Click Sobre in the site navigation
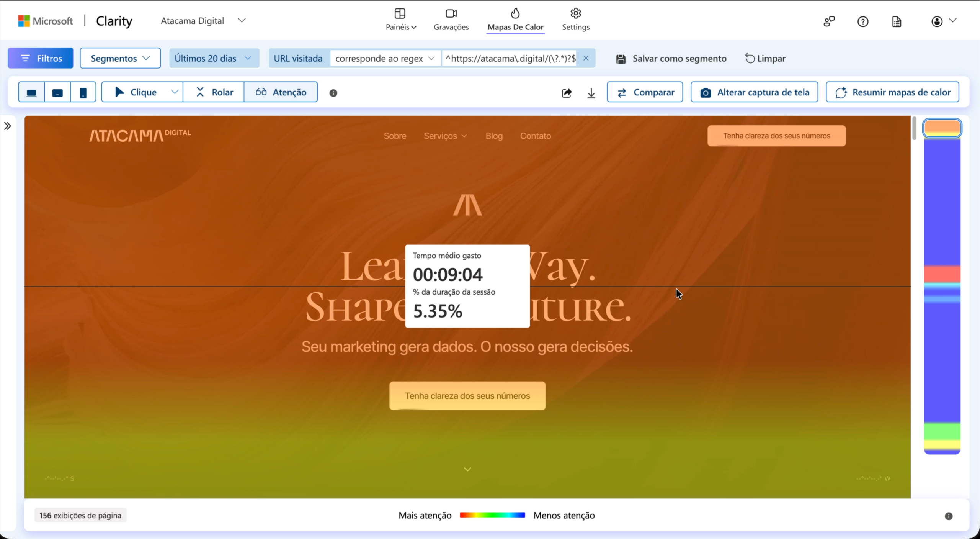980x539 pixels. coord(395,136)
